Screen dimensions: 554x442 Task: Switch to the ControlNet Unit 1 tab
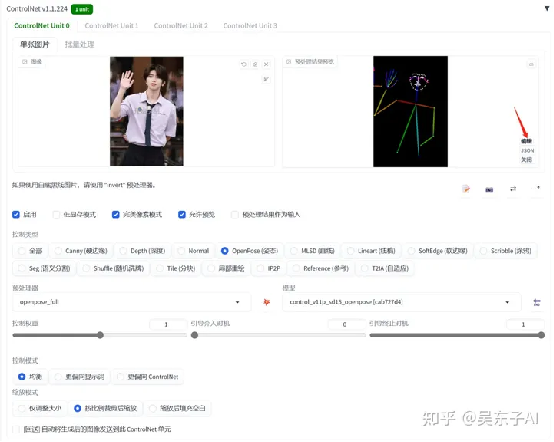tap(111, 26)
